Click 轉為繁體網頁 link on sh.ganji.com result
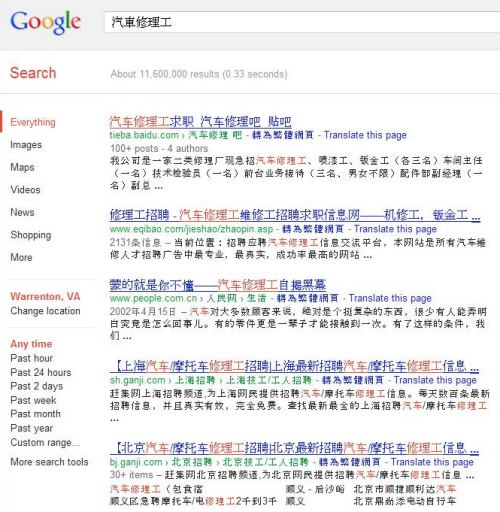This screenshot has height=512, width=500. pos(353,380)
